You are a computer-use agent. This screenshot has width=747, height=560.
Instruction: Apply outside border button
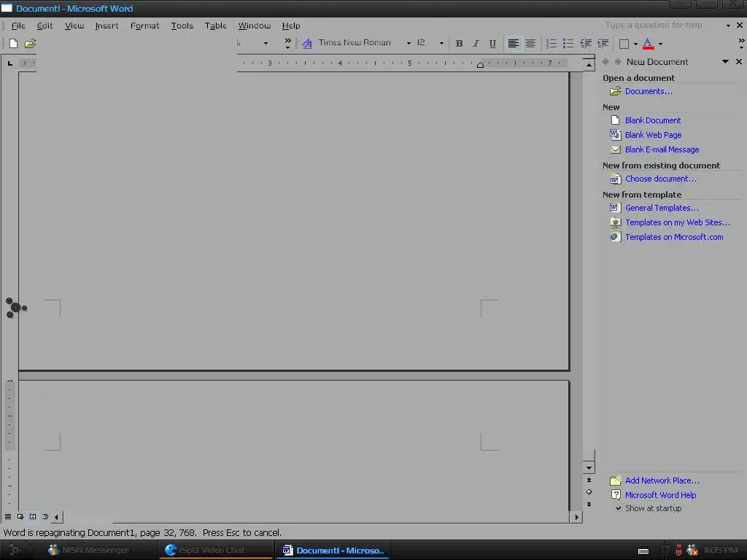click(624, 44)
